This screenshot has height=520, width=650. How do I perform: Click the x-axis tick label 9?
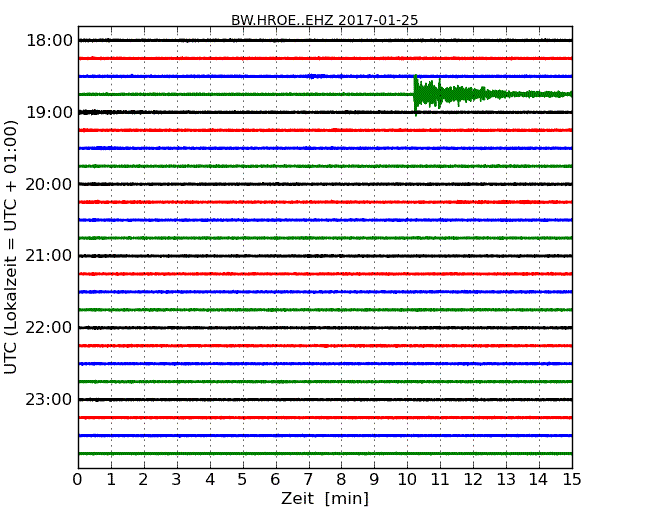tap(374, 479)
